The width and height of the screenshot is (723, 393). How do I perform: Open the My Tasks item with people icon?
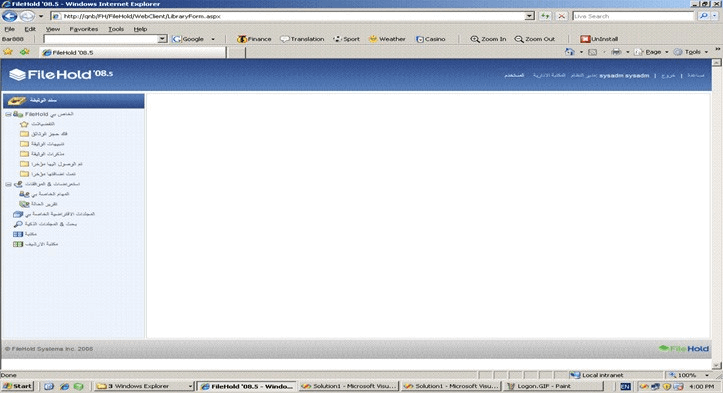coord(44,194)
